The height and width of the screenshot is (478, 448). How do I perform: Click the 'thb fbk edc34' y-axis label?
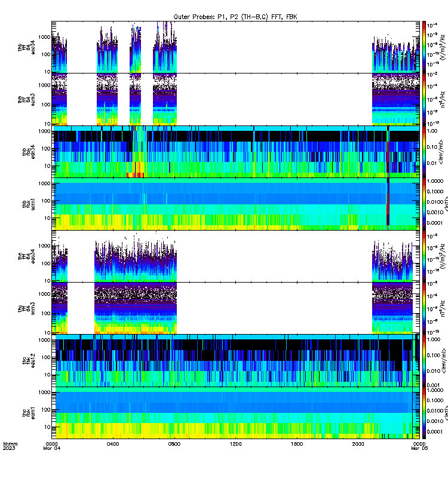(29, 152)
